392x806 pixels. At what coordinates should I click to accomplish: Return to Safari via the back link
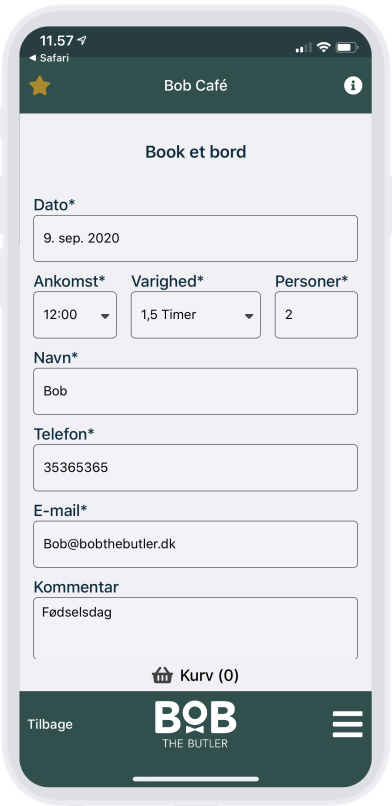click(x=49, y=58)
